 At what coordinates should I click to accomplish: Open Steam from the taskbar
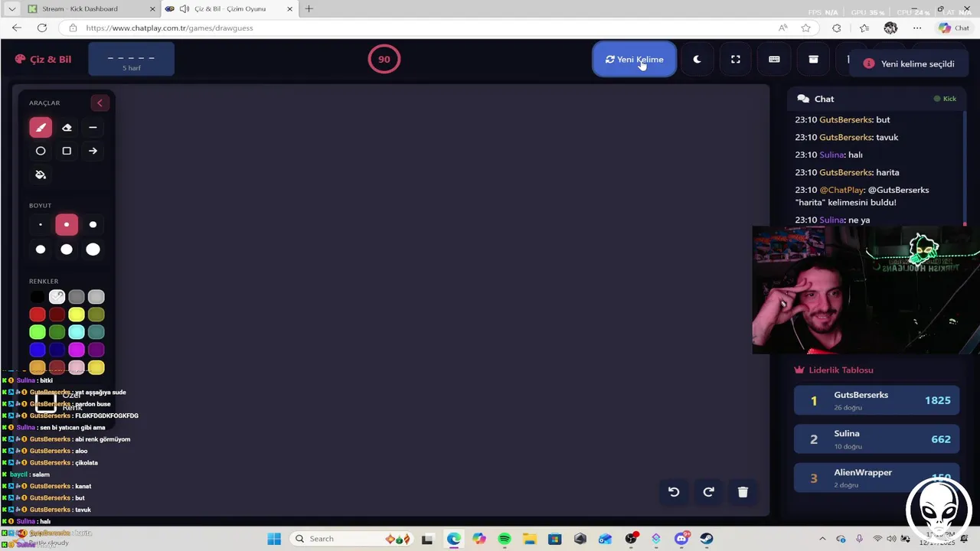coord(706,539)
